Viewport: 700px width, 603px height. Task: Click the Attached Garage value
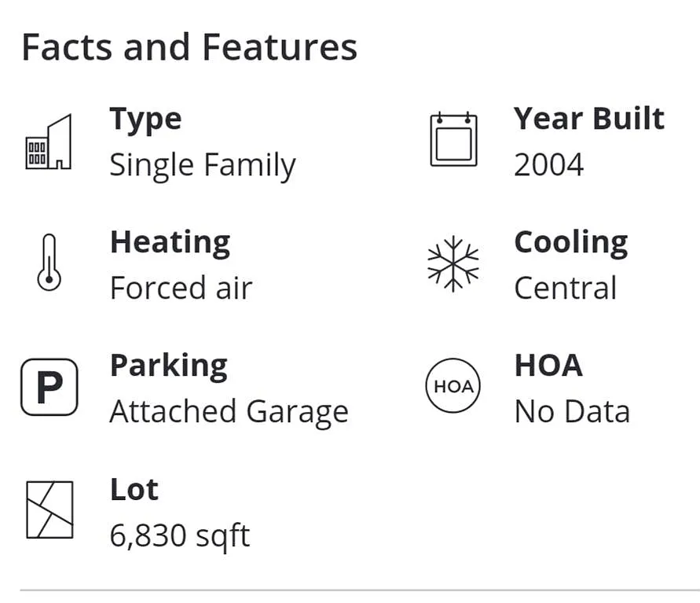[229, 412]
